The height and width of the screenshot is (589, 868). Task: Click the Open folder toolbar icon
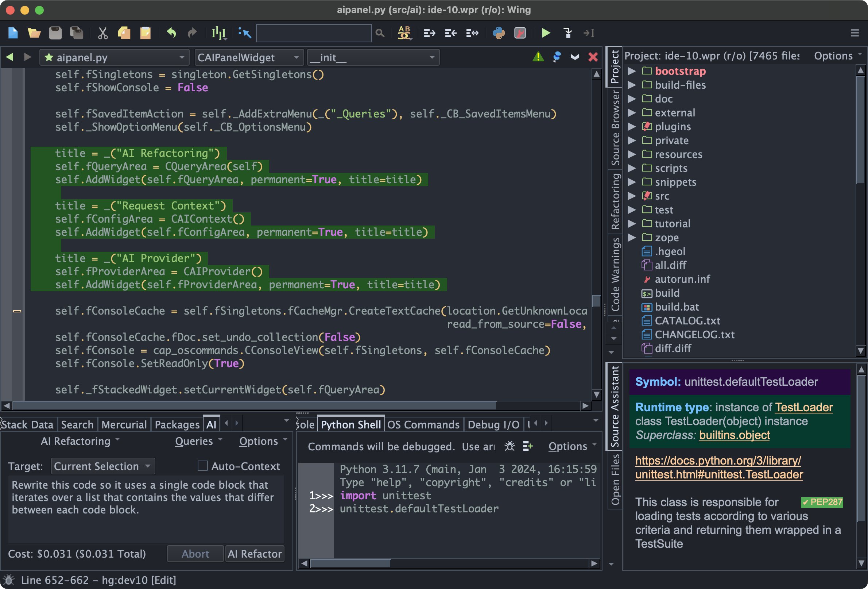pyautogui.click(x=34, y=33)
